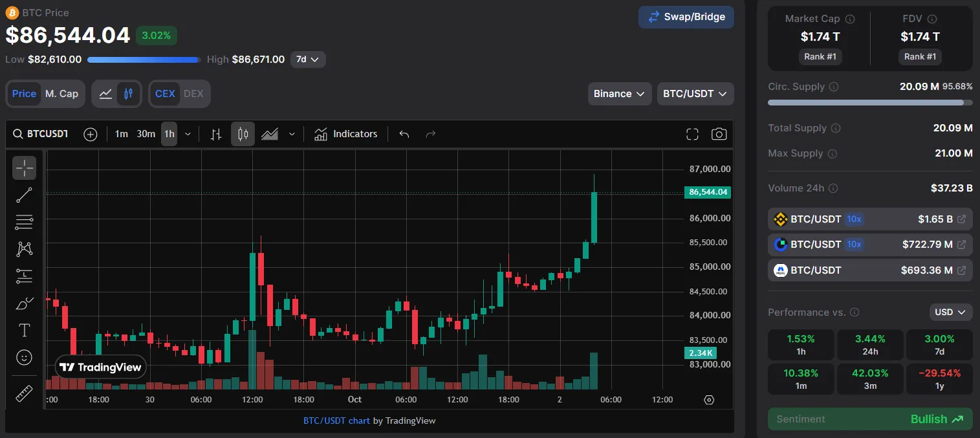Select CEX data source
This screenshot has width=980, height=438.
165,94
